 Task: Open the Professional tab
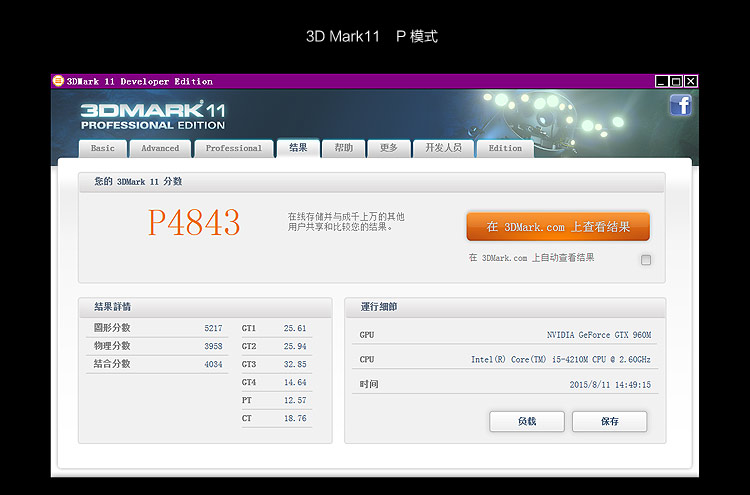[234, 148]
